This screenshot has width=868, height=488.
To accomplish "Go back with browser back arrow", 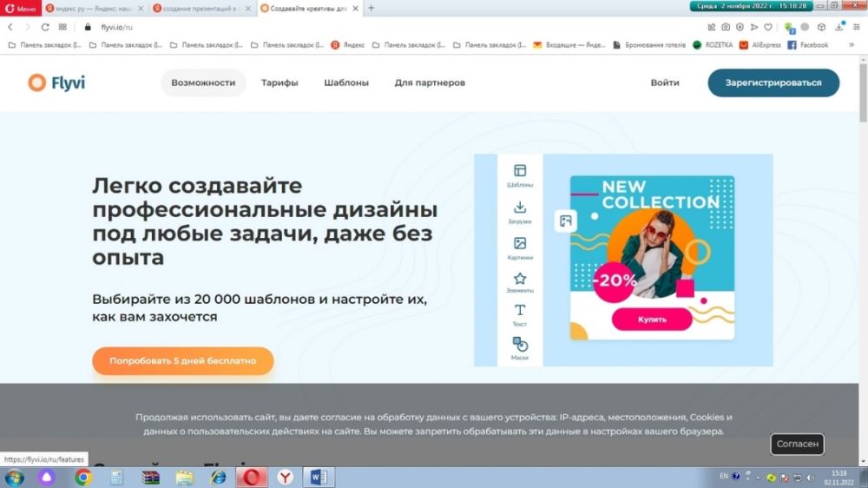I will click(10, 27).
